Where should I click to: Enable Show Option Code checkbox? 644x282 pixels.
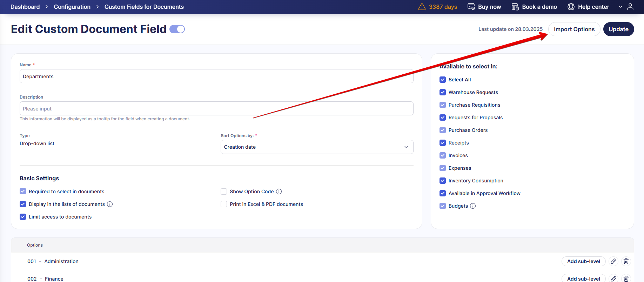(x=224, y=192)
